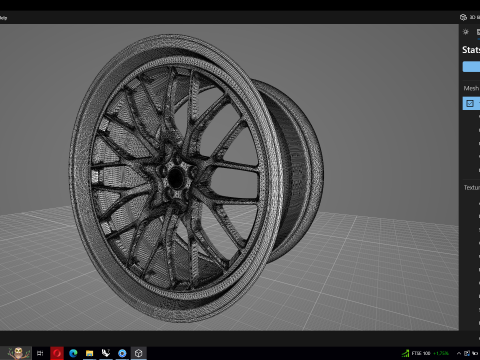This screenshot has width=480, height=360.
Task: Click the owl search highlight on taskbar
Action: (19, 353)
